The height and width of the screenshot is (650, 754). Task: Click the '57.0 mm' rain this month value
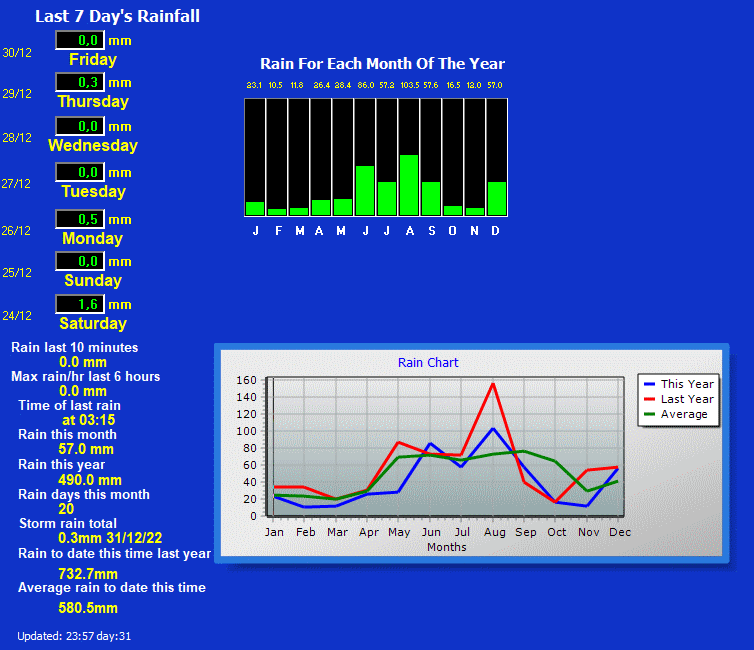click(x=86, y=450)
